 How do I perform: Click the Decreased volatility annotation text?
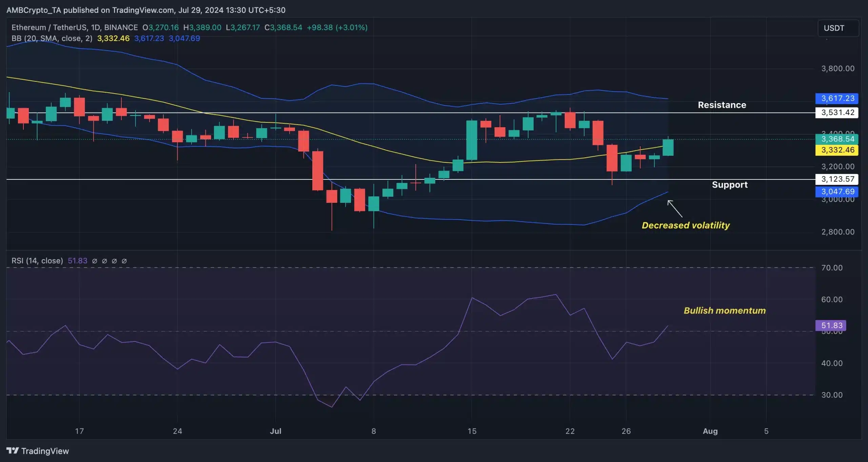(x=686, y=225)
